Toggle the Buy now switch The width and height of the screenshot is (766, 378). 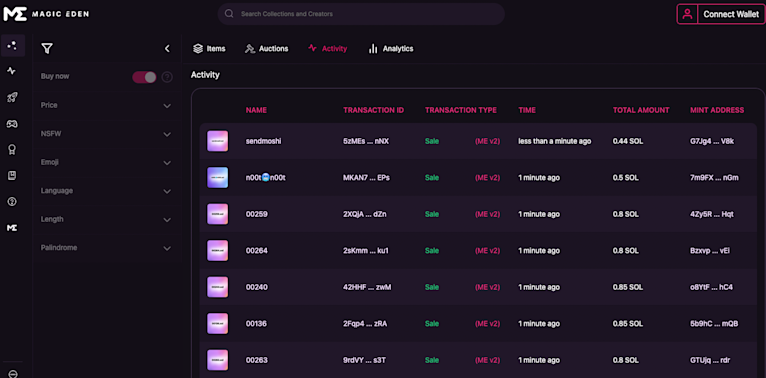(x=144, y=77)
